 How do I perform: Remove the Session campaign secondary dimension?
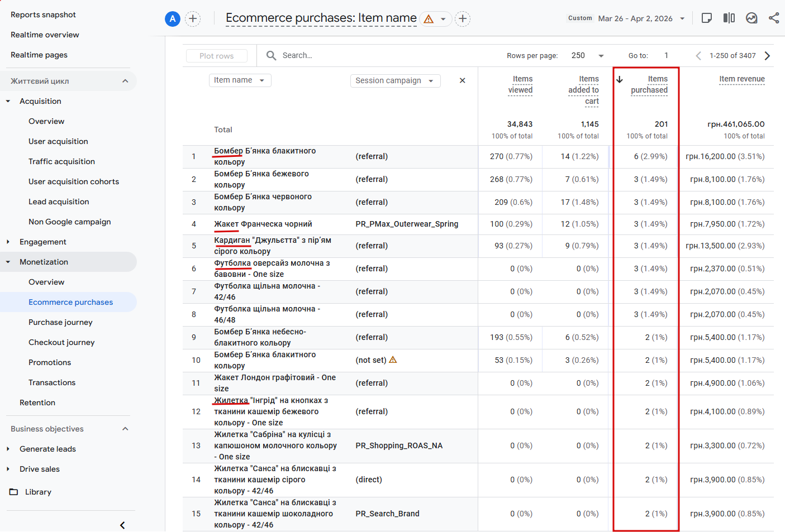[x=462, y=80]
